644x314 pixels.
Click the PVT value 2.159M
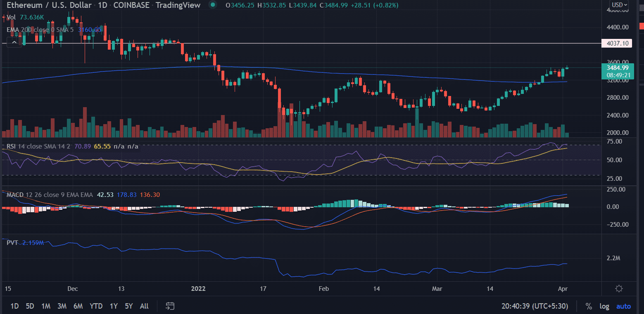33,243
